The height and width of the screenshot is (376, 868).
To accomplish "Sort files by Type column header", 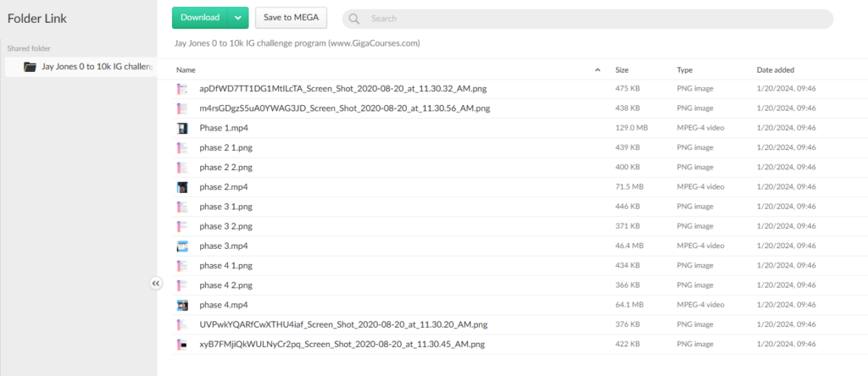I will [x=685, y=70].
